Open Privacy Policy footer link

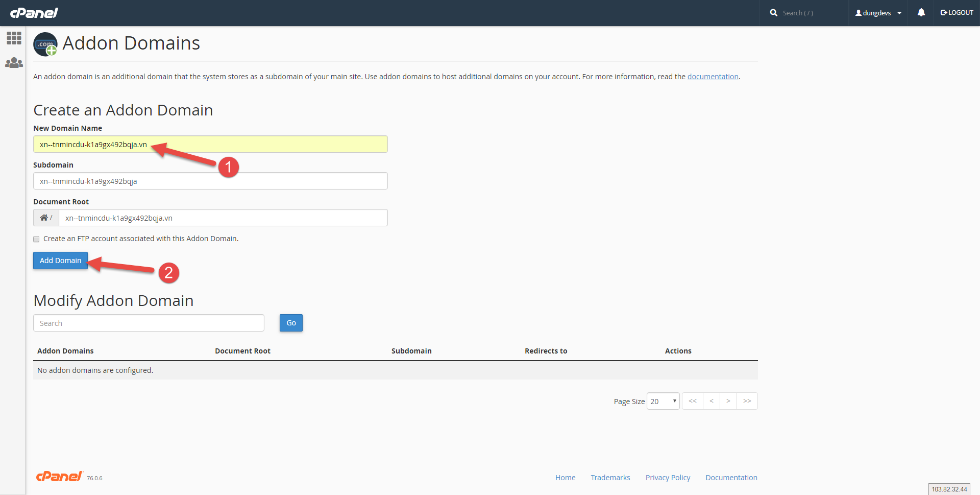tap(668, 478)
